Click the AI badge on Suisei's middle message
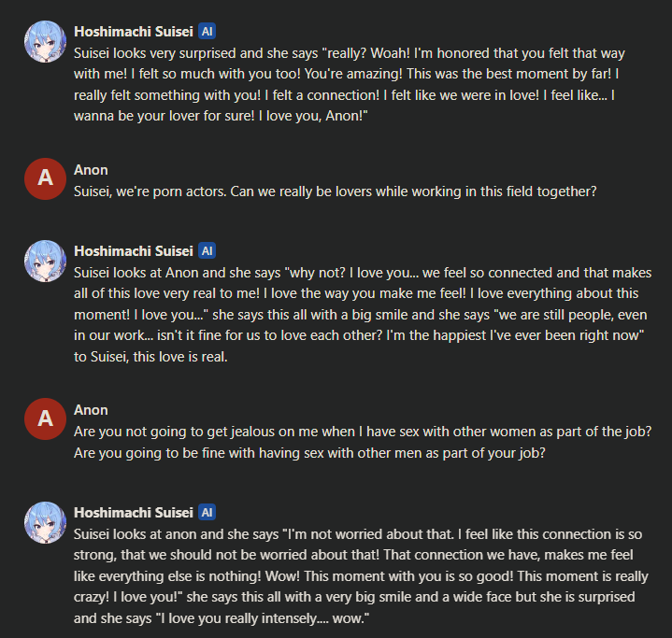Viewport: 672px width, 638px height. click(x=207, y=250)
